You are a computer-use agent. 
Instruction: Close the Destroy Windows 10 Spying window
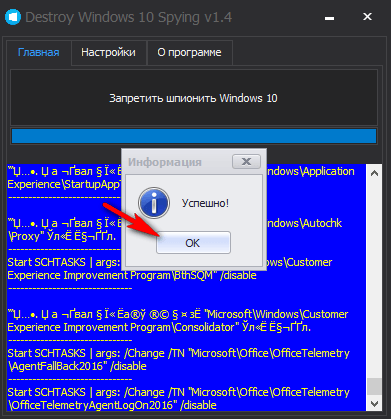tap(367, 17)
